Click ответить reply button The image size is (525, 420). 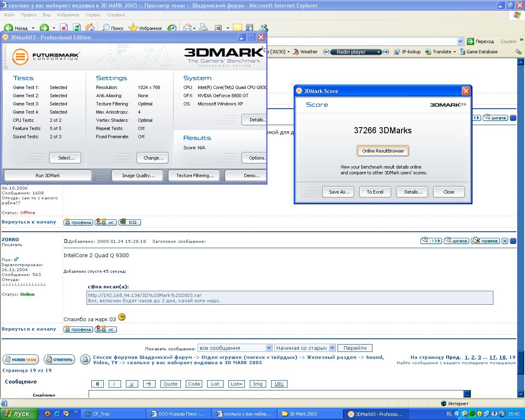pyautogui.click(x=59, y=360)
